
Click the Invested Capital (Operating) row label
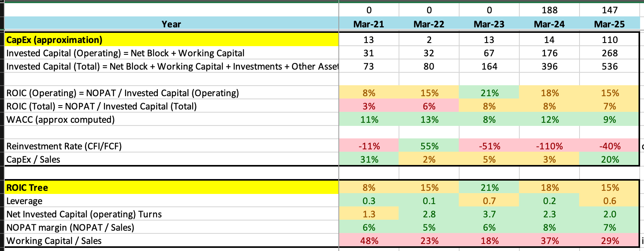[171, 53]
